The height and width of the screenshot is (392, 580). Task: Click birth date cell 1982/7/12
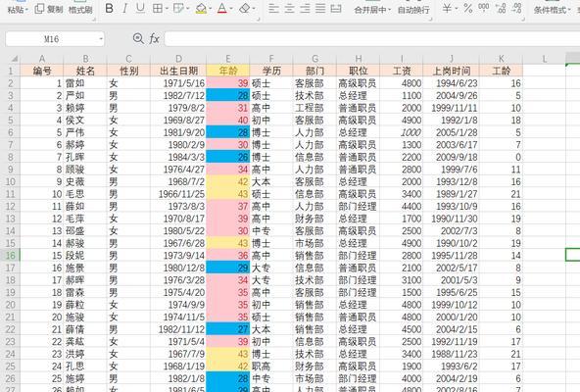coord(178,95)
